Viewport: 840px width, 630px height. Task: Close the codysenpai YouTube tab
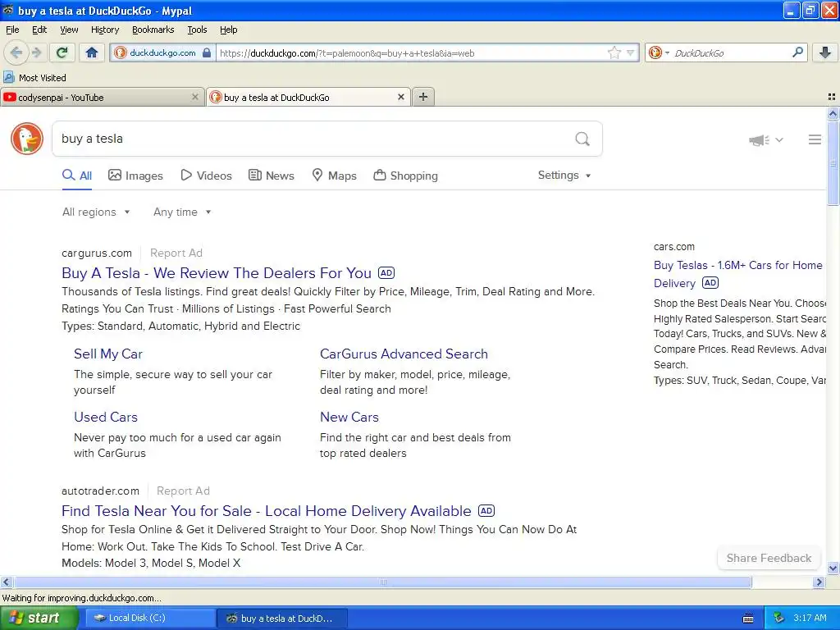[195, 97]
